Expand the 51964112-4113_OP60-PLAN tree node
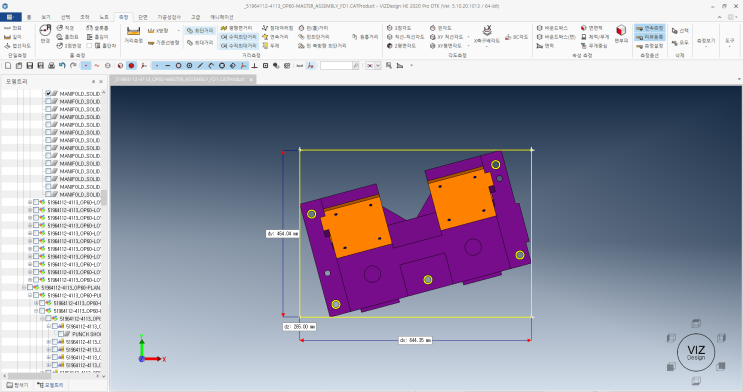Screen dimensions: 743x392 pos(24,288)
